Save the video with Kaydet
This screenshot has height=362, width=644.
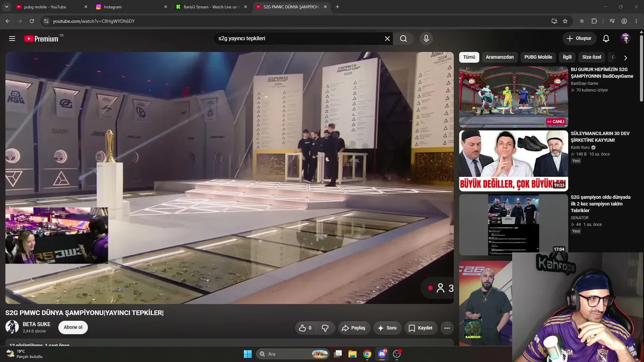point(420,328)
